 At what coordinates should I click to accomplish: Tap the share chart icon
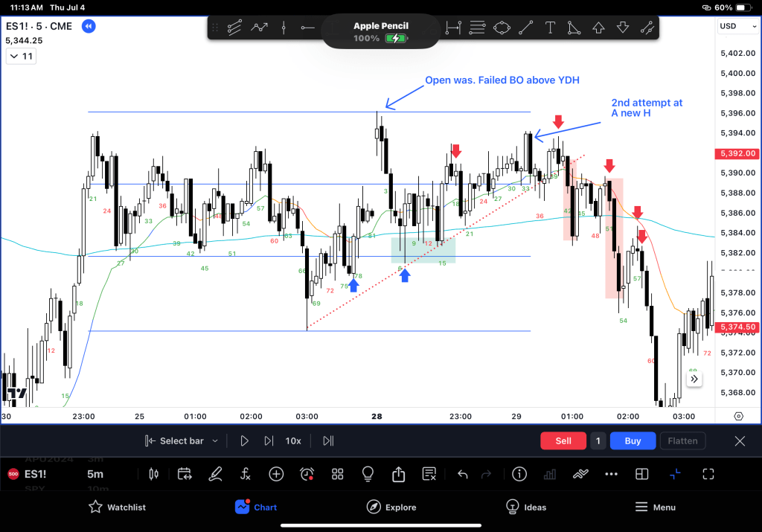pos(398,474)
